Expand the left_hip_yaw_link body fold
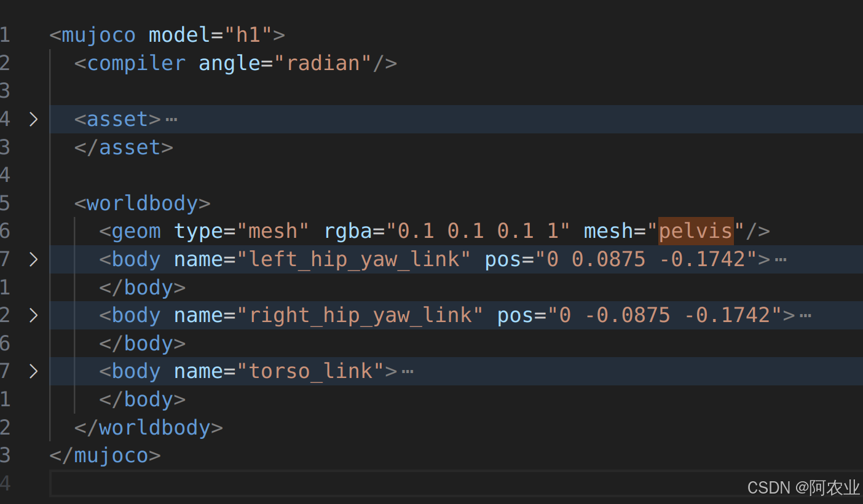This screenshot has width=863, height=504. point(34,259)
